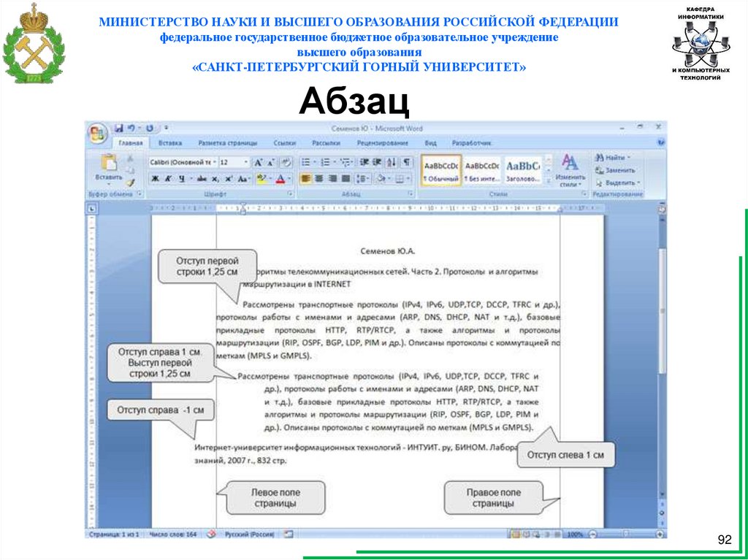Switch to the Главная tab
This screenshot has height=560, width=748.
click(x=131, y=142)
